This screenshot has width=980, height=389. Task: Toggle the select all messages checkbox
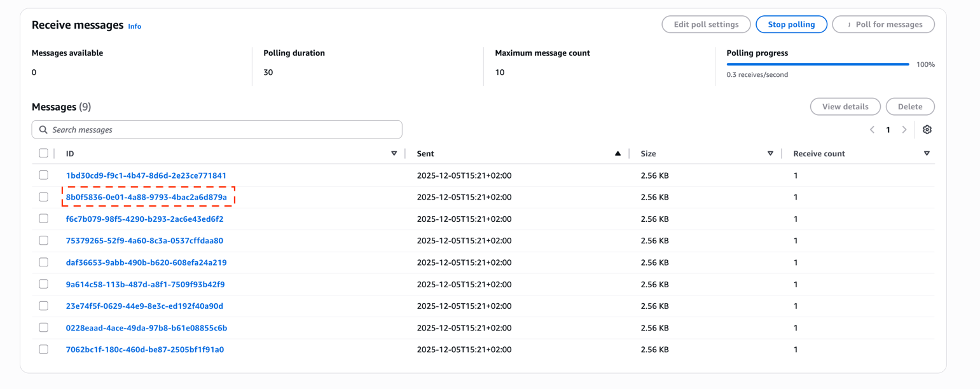43,153
